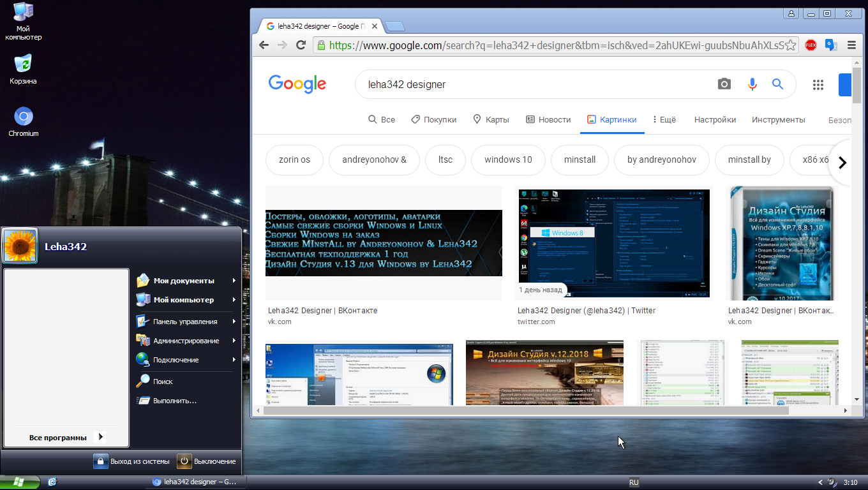This screenshot has height=490, width=868.
Task: Bookmark this page with the star icon
Action: [790, 45]
